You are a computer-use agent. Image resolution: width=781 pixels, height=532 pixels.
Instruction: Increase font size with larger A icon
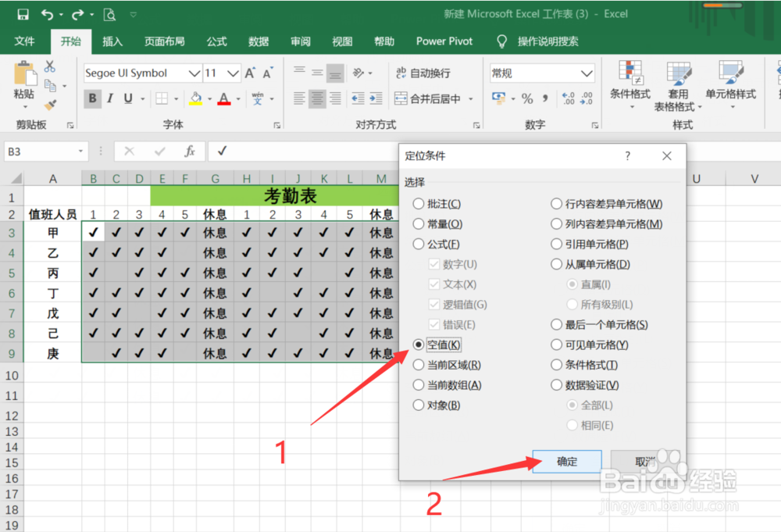point(250,73)
